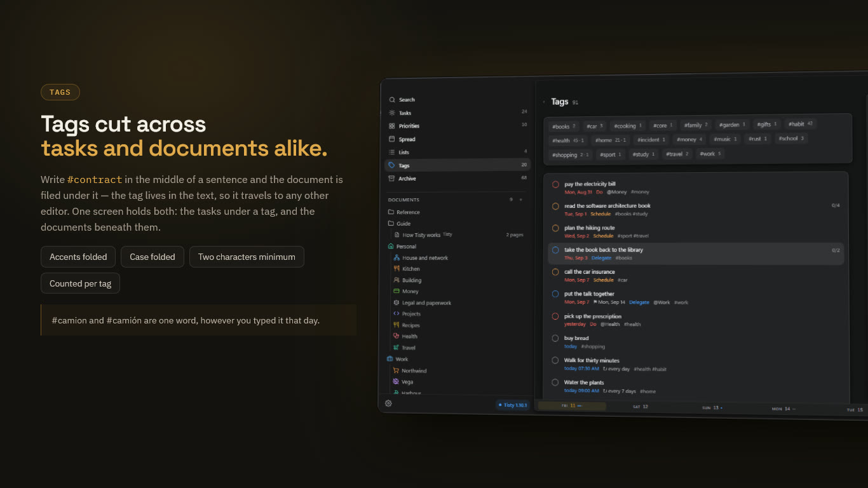Image resolution: width=868 pixels, height=488 pixels.
Task: Select the SUN 13 day tab
Action: pyautogui.click(x=711, y=408)
